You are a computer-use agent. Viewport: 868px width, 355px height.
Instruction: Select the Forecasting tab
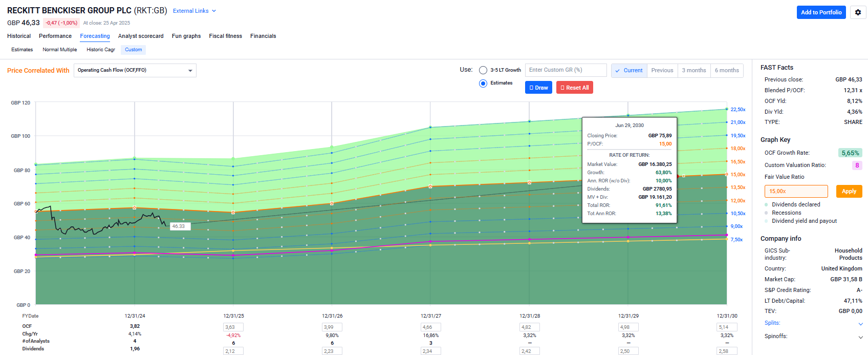tap(95, 36)
